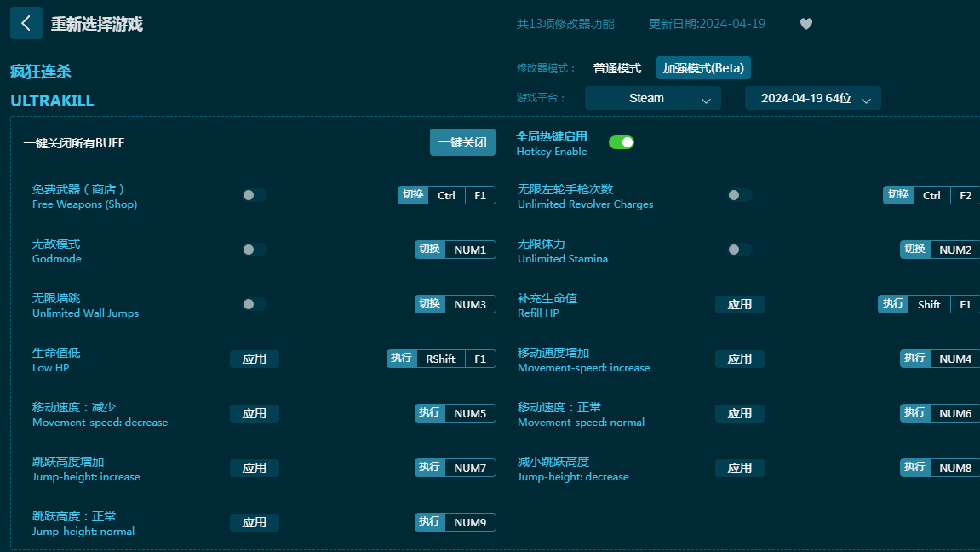Click NUM7 hotkey field
This screenshot has height=552, width=980.
click(x=470, y=467)
